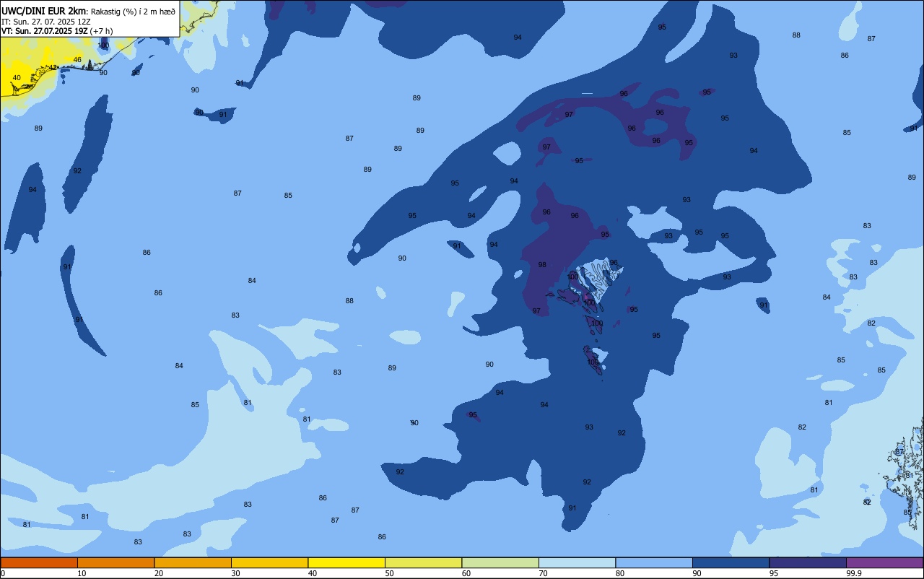The image size is (924, 579).
Task: Click the 'IT: Sun. 27. 07. 2025 12Z' line
Action: [45, 21]
